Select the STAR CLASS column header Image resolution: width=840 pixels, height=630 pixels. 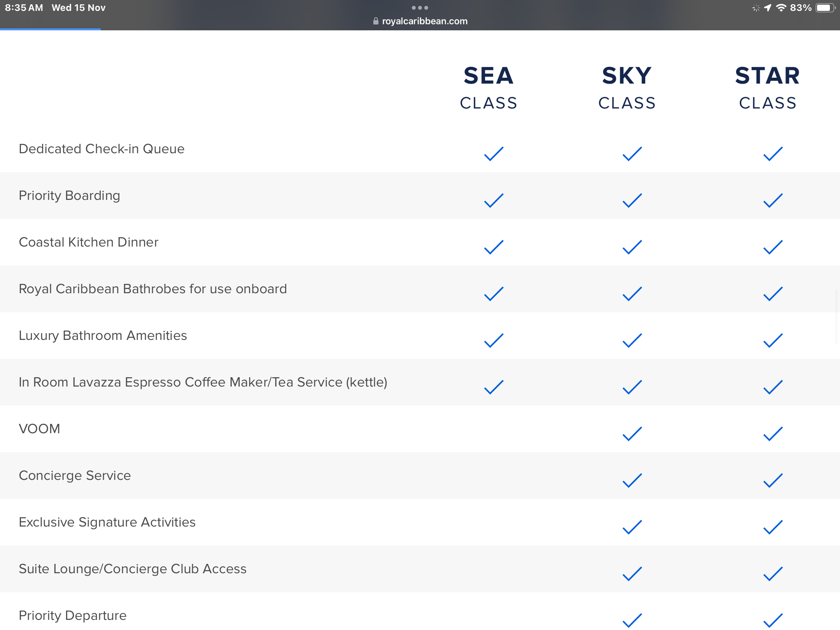pyautogui.click(x=768, y=88)
